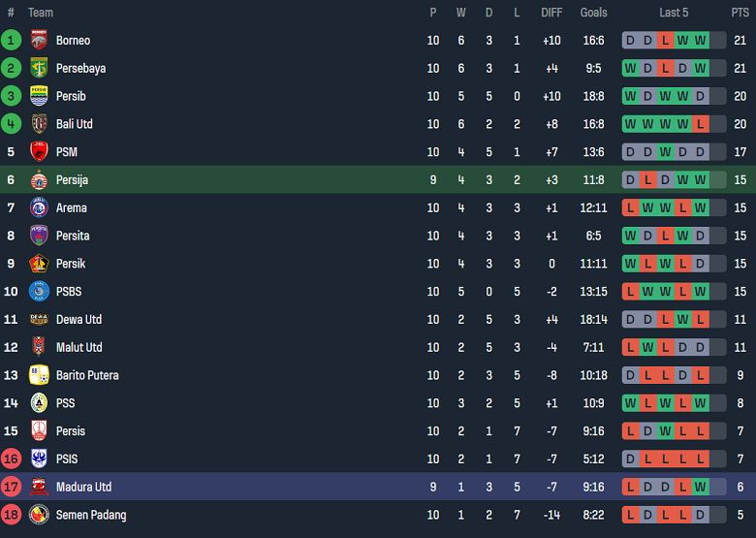
Task: Click the green position 1 rank badge
Action: pos(11,41)
